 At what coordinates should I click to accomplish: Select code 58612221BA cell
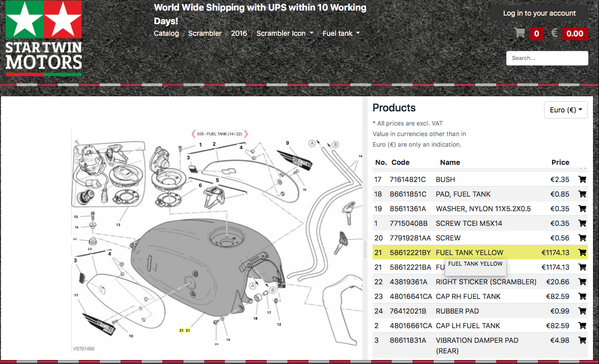[410, 267]
